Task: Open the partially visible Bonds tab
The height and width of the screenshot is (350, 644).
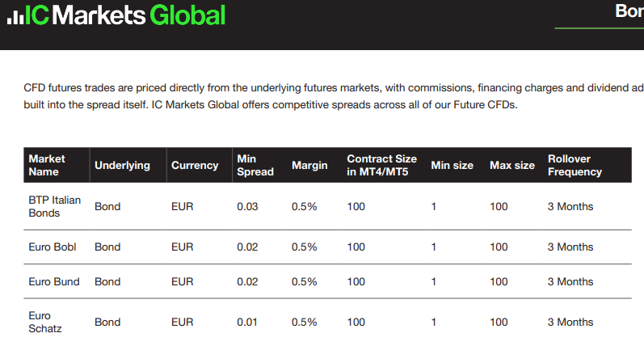Action: (x=629, y=11)
